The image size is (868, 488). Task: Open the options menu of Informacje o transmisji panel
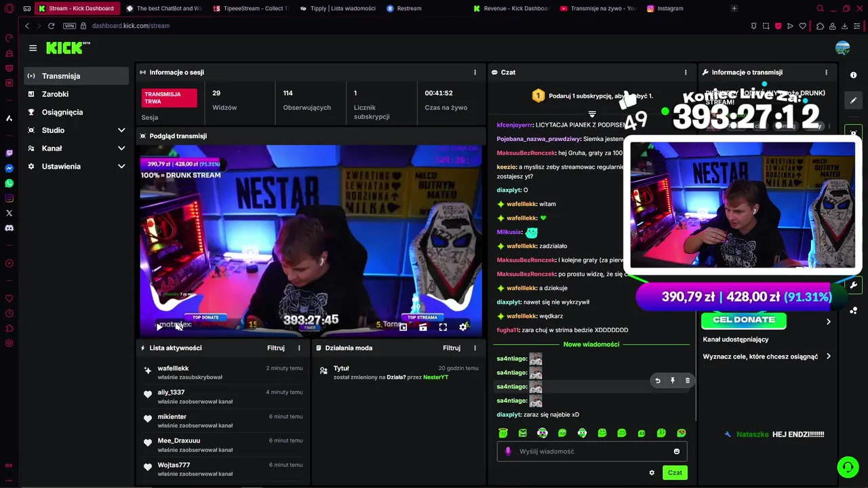pos(826,72)
